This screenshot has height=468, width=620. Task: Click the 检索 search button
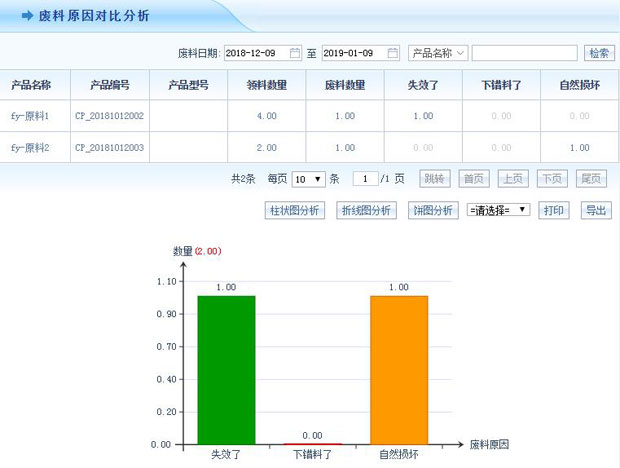pyautogui.click(x=599, y=53)
